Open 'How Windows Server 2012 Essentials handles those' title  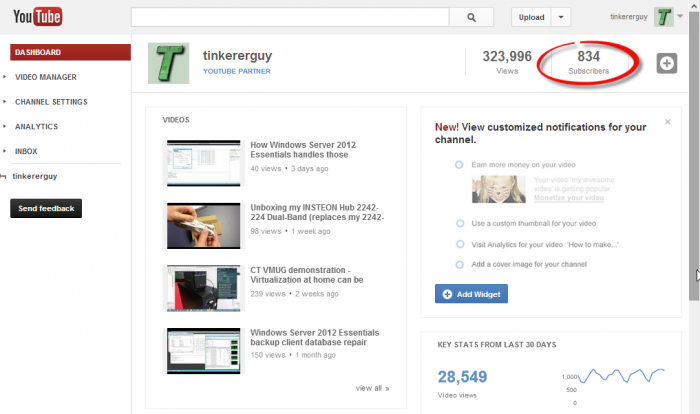[x=303, y=150]
